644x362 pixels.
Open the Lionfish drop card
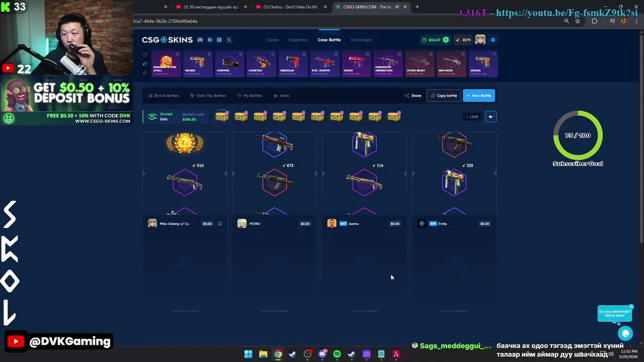coord(261,64)
